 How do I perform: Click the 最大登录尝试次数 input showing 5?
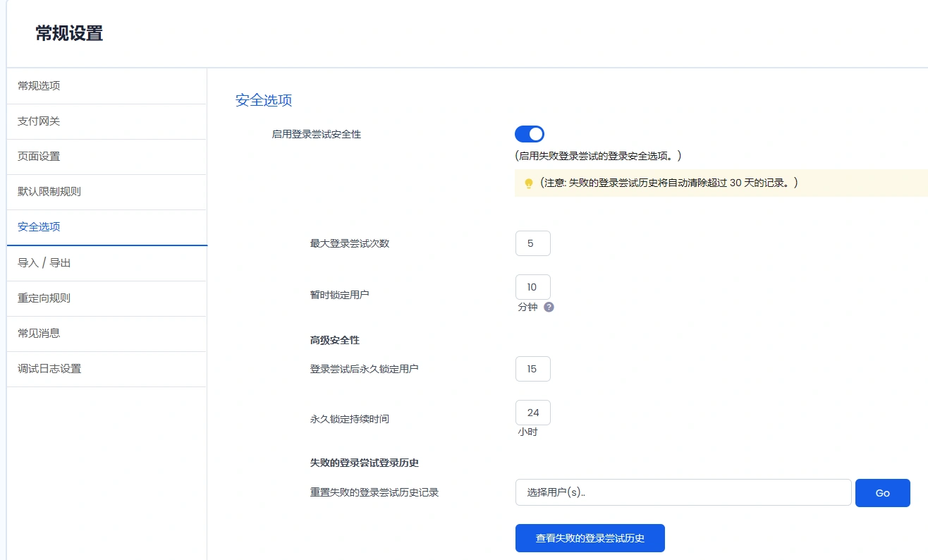tap(532, 243)
